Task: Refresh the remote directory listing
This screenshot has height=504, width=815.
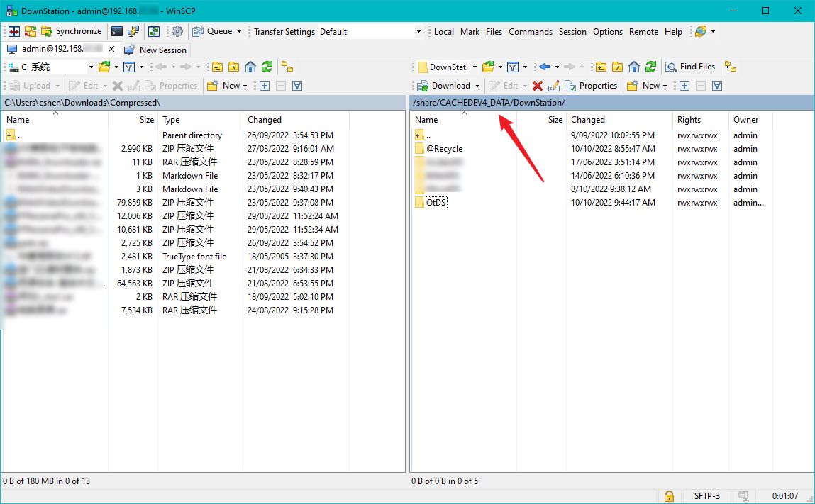Action: tap(650, 67)
